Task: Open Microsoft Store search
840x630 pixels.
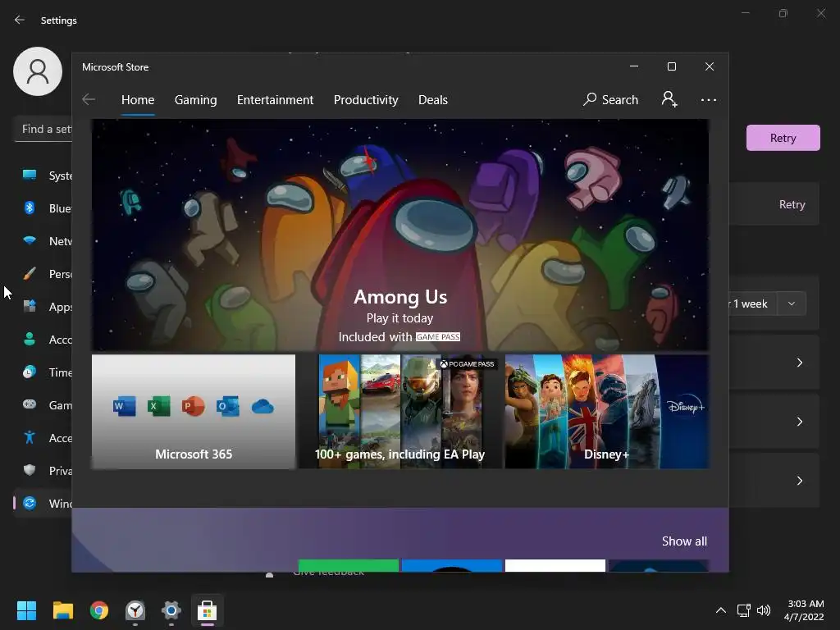Action: [610, 99]
